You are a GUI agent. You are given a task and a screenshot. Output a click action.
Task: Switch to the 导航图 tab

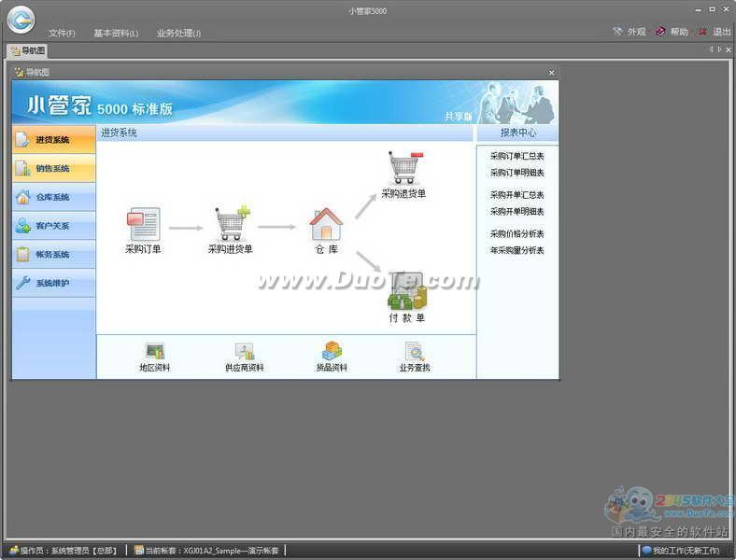pos(27,50)
